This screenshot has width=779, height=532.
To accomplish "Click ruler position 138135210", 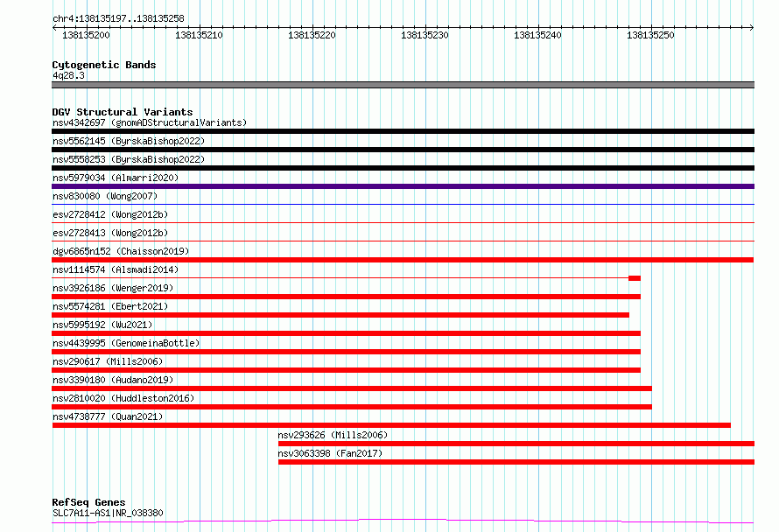I will point(199,35).
